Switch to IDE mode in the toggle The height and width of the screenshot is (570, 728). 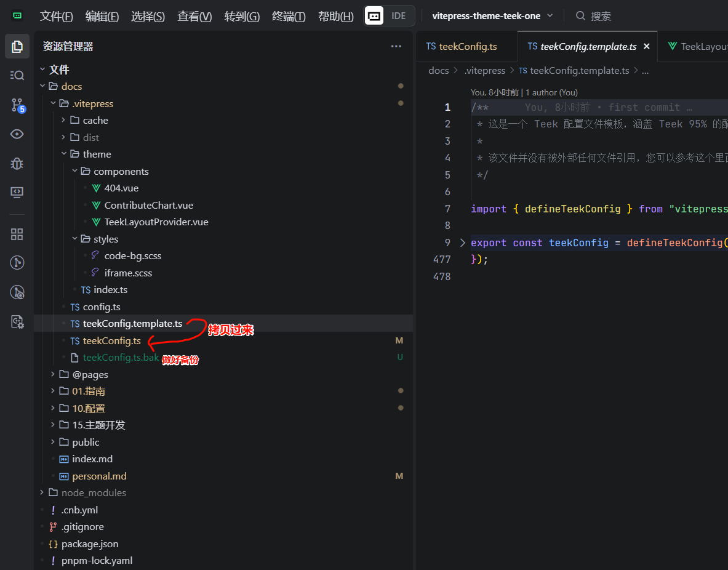point(399,16)
